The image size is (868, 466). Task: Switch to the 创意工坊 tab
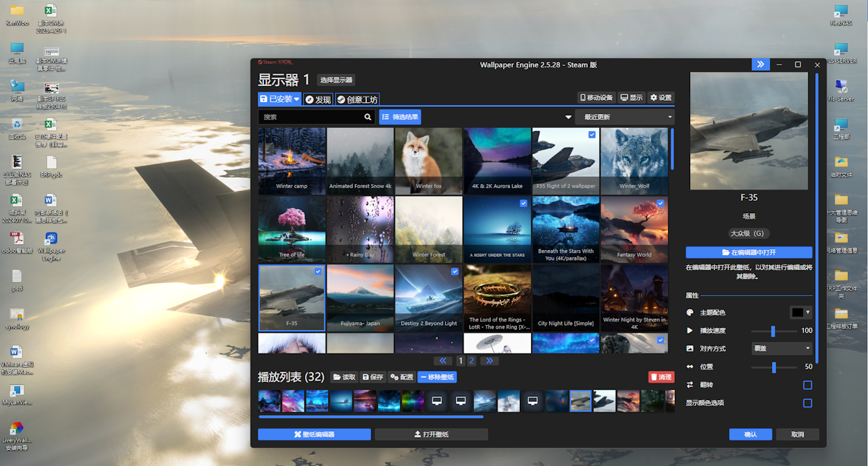point(357,99)
